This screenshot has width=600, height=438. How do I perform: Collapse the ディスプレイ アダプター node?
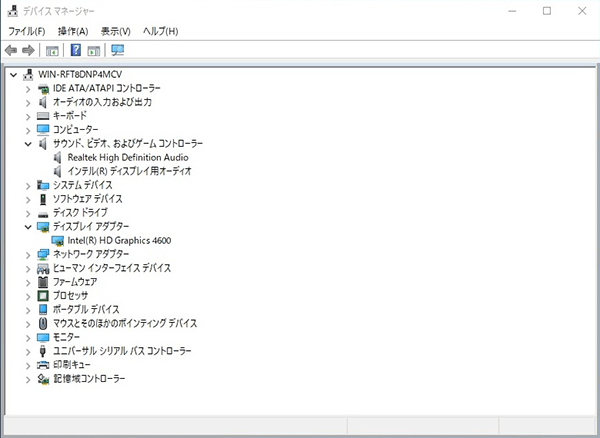[x=28, y=227]
